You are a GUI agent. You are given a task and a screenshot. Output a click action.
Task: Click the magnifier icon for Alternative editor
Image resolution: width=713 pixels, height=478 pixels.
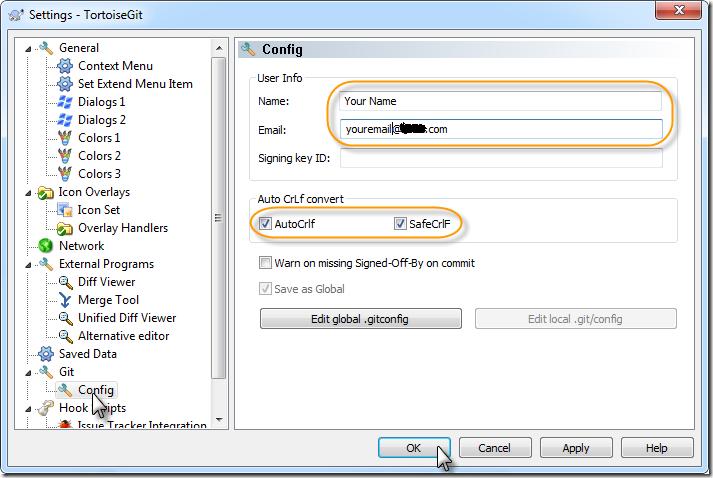(x=65, y=337)
